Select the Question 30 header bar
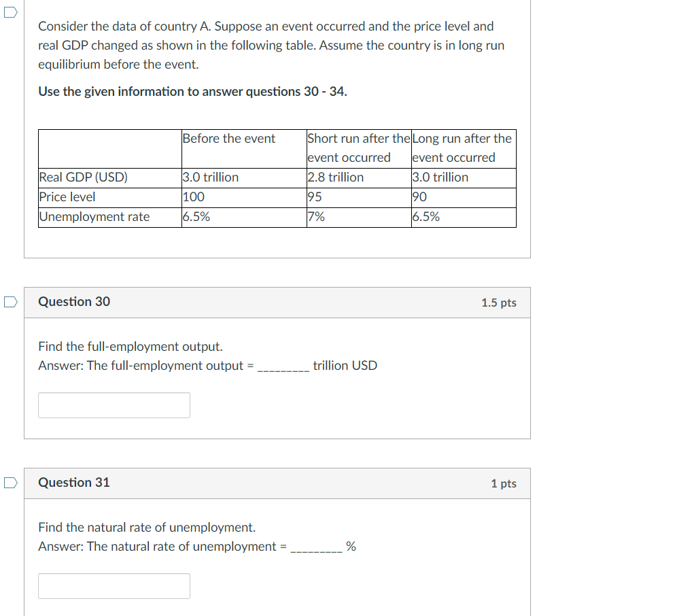Screen dimensions: 675x616 [x=277, y=301]
